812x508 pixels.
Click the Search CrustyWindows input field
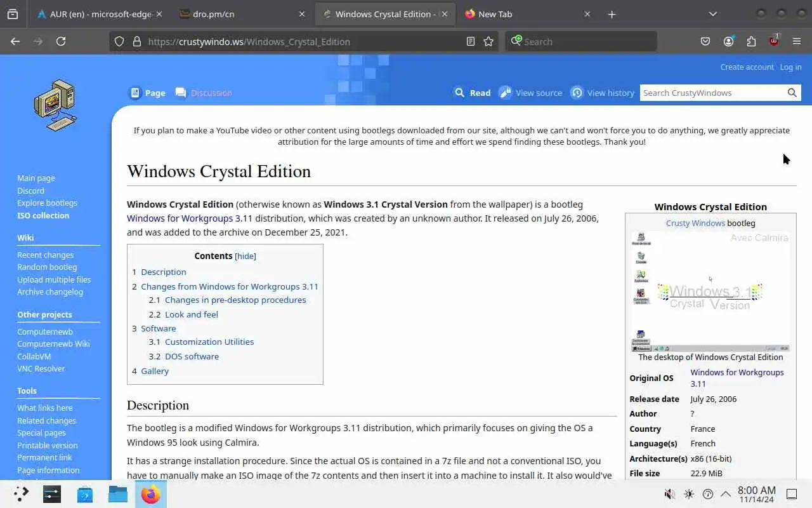coord(712,93)
